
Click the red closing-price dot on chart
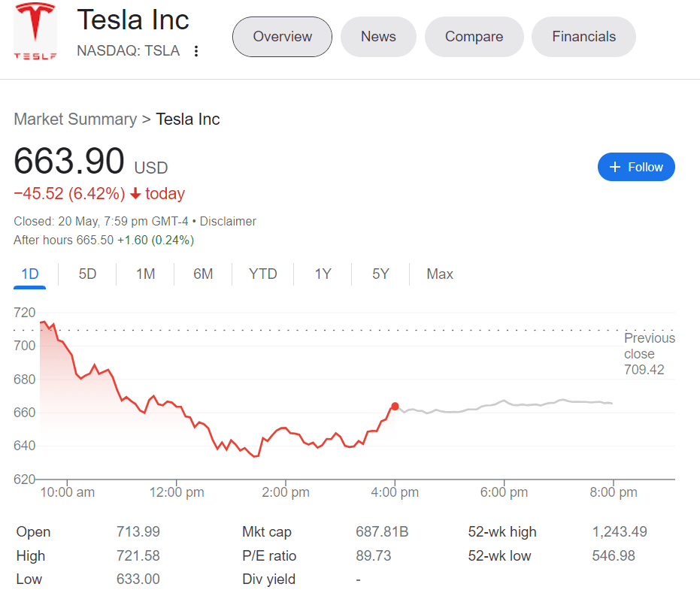coord(395,407)
